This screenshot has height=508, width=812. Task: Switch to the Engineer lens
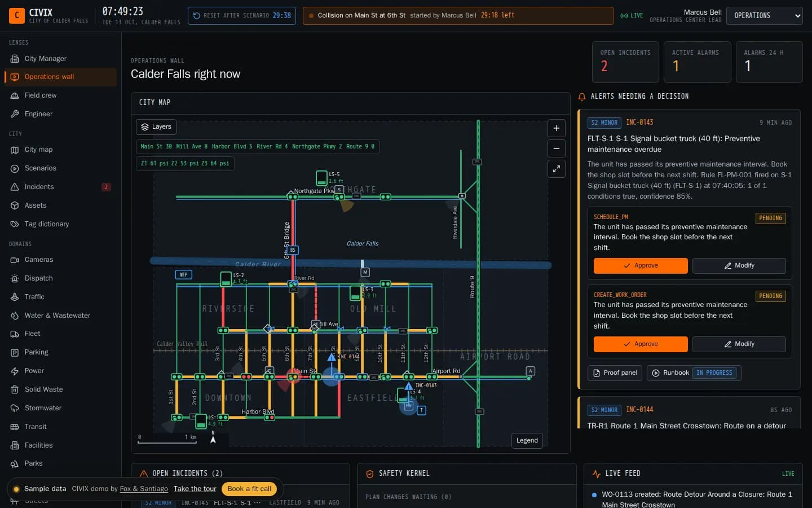61,114
